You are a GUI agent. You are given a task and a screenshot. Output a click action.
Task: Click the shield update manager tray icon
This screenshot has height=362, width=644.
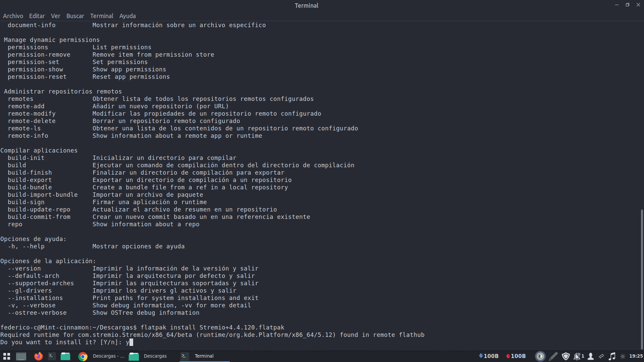click(566, 356)
